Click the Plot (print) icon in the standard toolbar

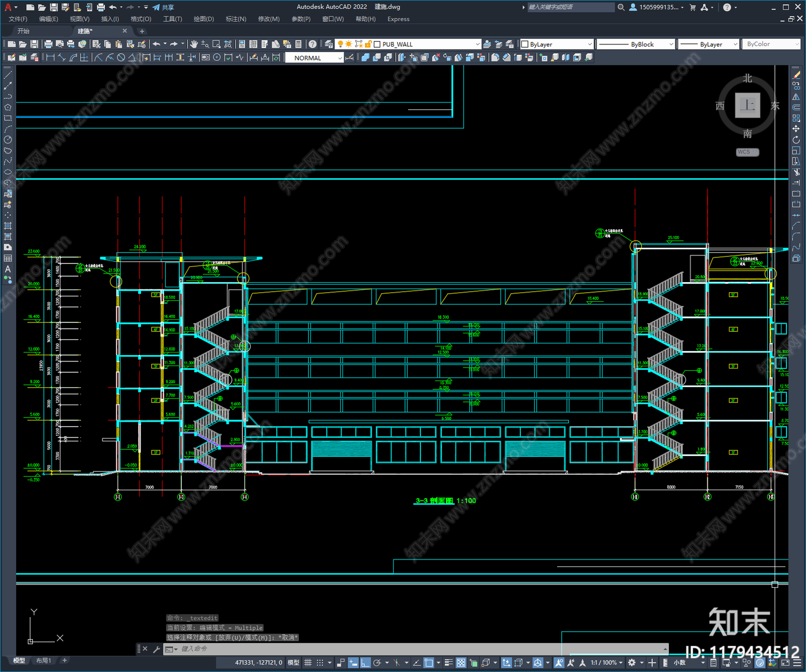[48, 44]
